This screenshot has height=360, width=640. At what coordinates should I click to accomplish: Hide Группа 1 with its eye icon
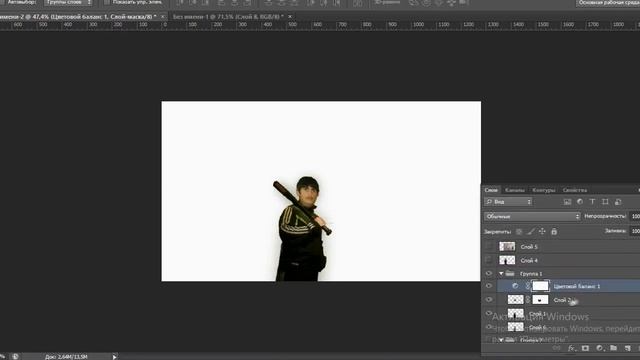tap(489, 273)
